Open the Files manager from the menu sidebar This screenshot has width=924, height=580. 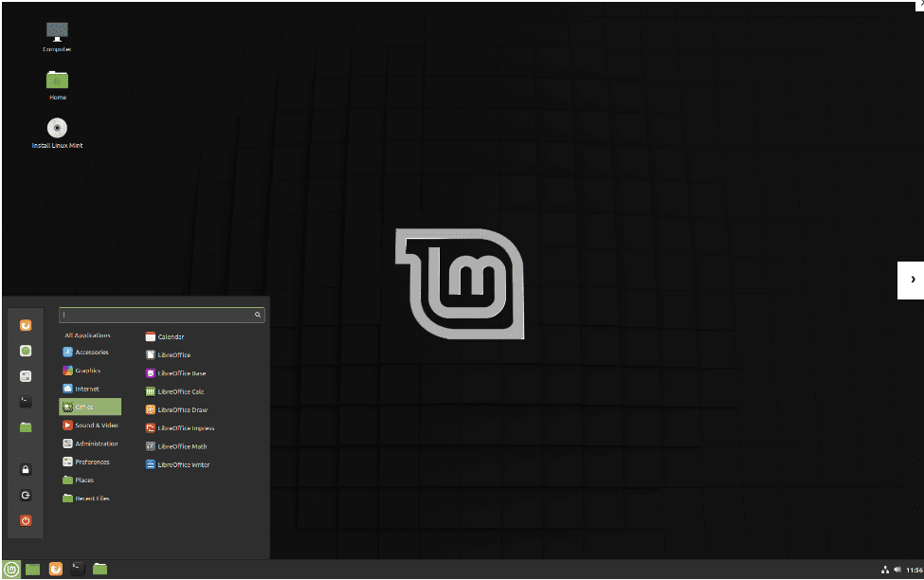tap(26, 426)
